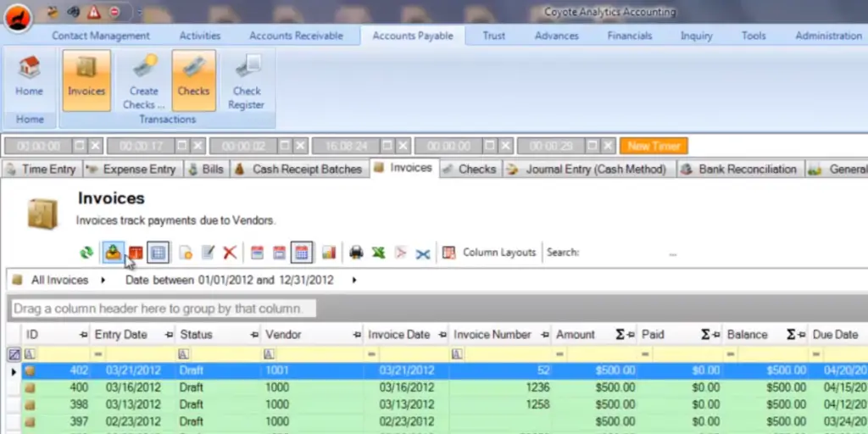Click the Column Layouts label
The image size is (868, 434).
pos(499,253)
